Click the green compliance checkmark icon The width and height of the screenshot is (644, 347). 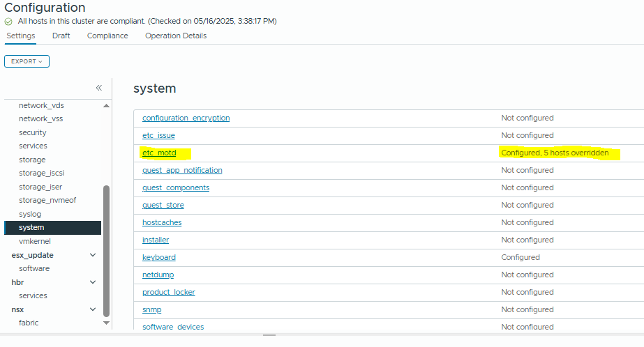click(x=8, y=22)
